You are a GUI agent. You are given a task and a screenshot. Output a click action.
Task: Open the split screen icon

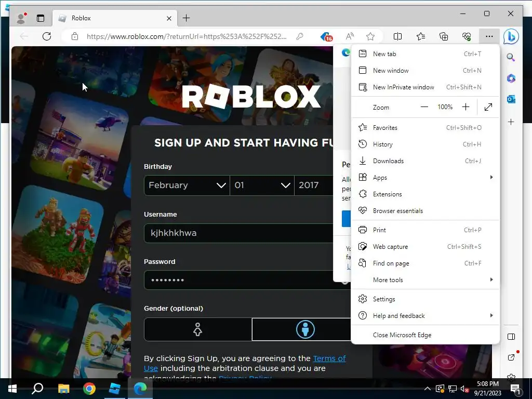click(x=397, y=36)
